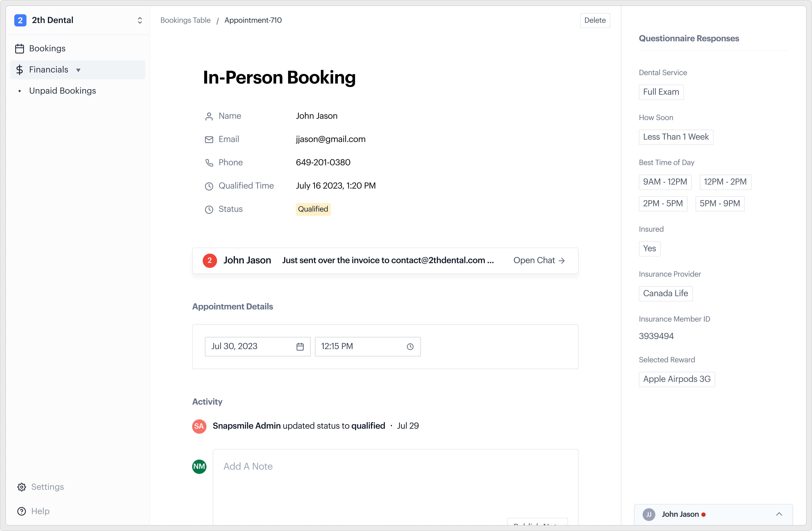Viewport: 812px width, 531px height.
Task: Select the 2PM - 5PM time slot
Action: [x=663, y=204]
